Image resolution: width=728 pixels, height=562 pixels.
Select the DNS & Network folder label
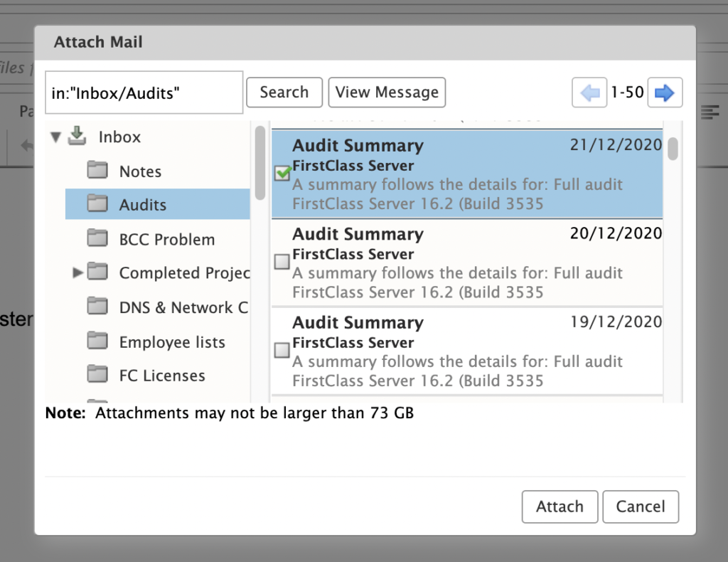pos(183,307)
